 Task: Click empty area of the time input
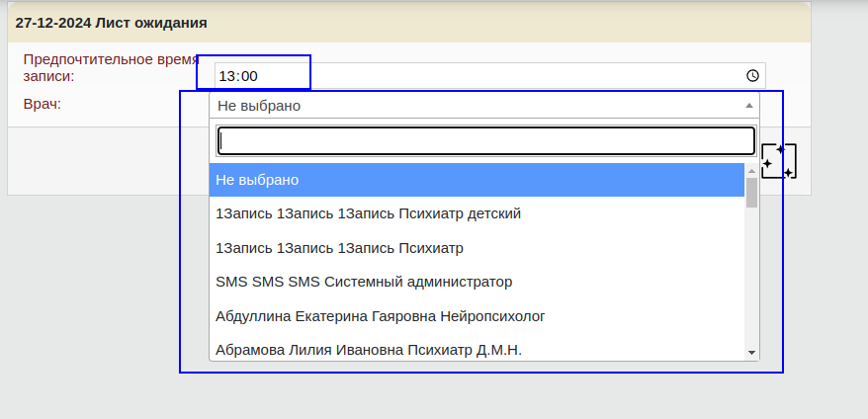(x=494, y=75)
